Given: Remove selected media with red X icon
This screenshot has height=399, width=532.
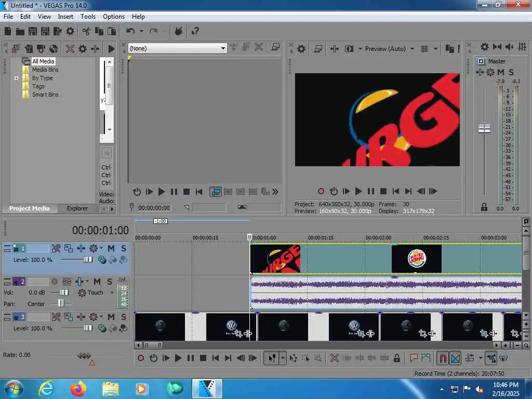Looking at the screenshot, I should [x=70, y=49].
